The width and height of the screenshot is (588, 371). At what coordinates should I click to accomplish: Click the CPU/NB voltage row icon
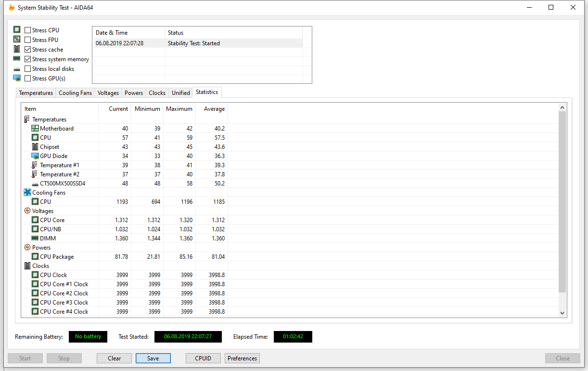(35, 229)
